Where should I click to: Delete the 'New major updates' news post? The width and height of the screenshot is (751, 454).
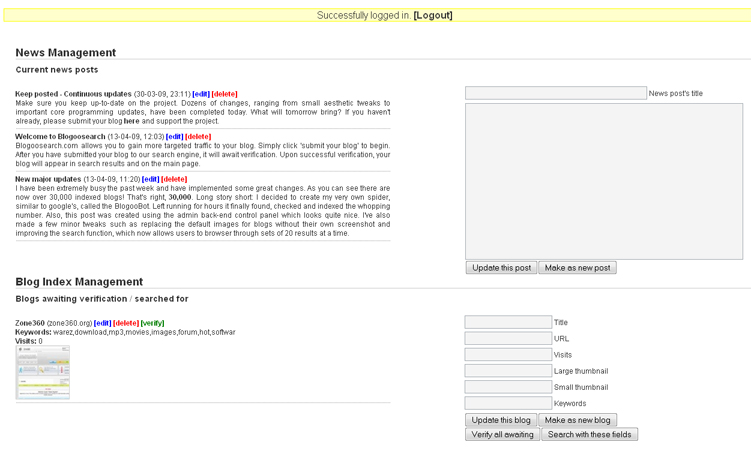click(x=174, y=180)
